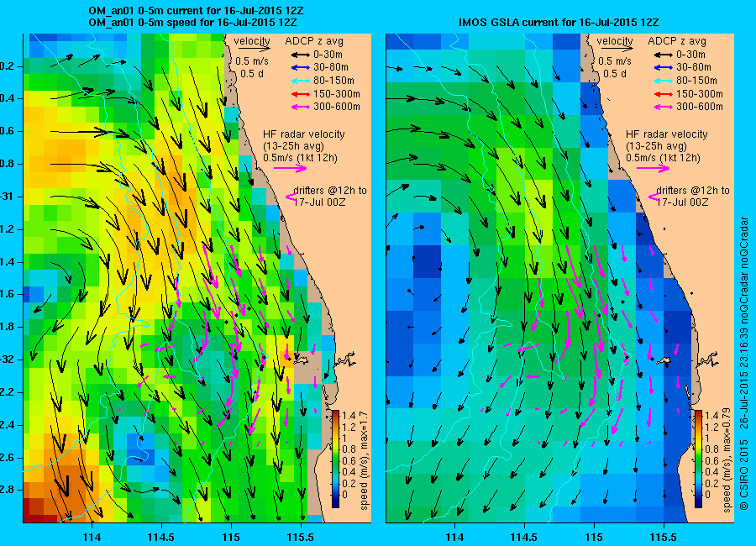Click the speed color bar in the right panel
Viewport: 756px width, 546px height.
pos(698,459)
